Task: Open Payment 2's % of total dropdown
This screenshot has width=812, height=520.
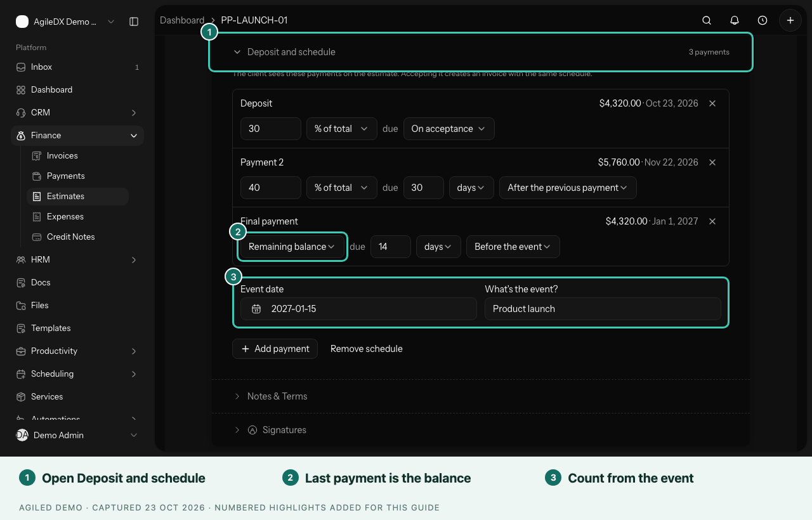Action: pos(342,188)
